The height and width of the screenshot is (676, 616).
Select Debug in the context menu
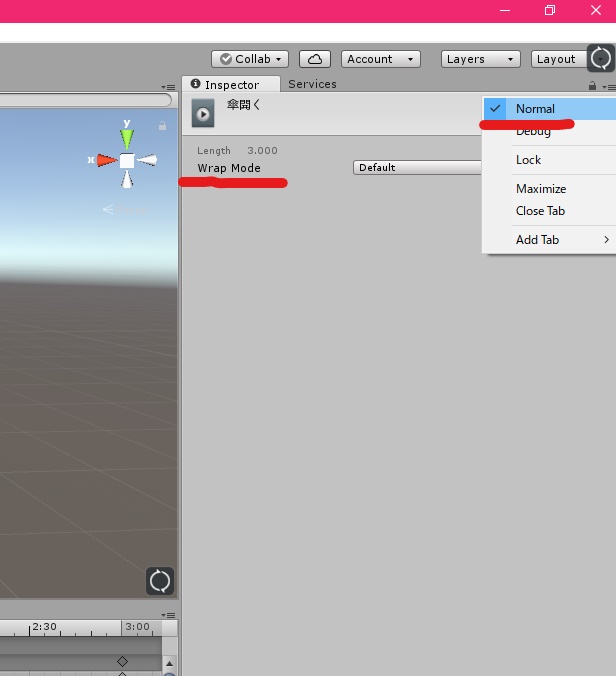(549, 131)
